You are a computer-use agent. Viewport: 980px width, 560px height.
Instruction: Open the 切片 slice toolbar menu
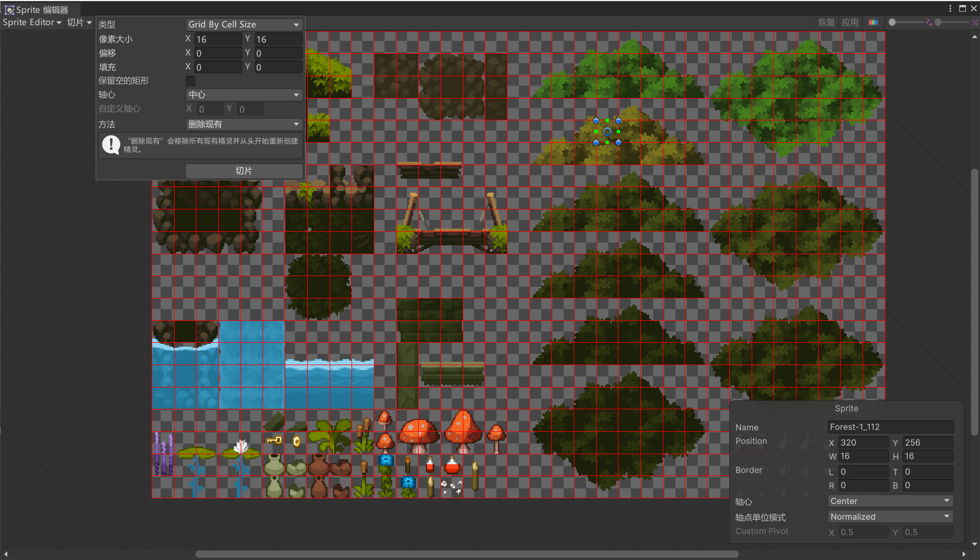pyautogui.click(x=79, y=22)
